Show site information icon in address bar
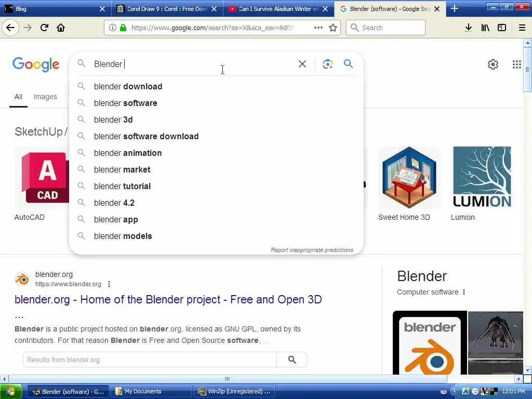 [112, 28]
